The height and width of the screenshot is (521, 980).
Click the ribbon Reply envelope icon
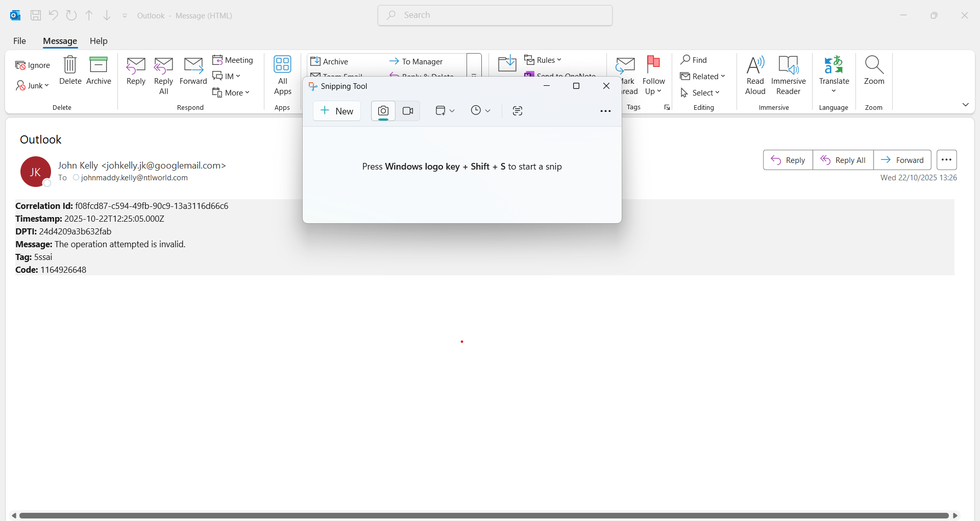click(x=136, y=71)
